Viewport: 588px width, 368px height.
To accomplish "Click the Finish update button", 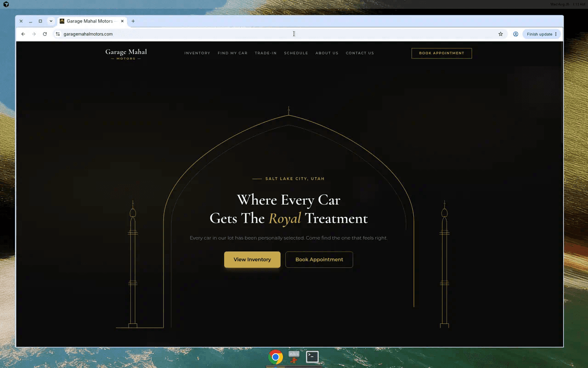I will pos(542,34).
